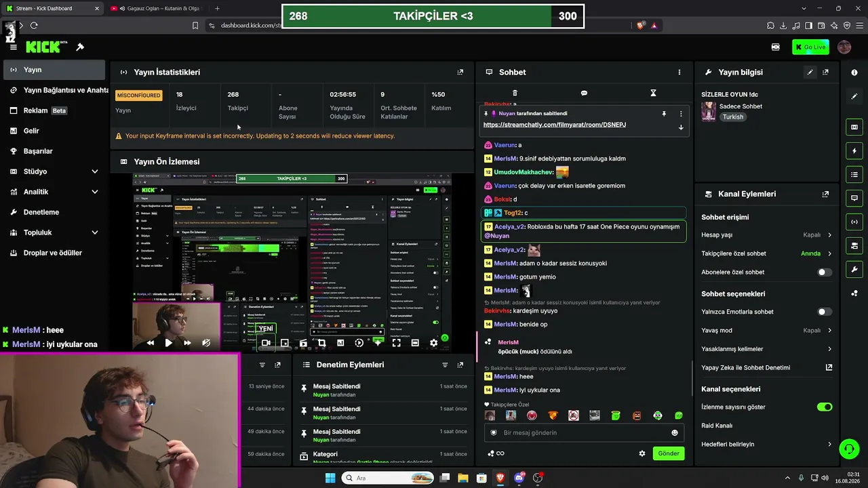Expand the pinned message with down arrow
The width and height of the screenshot is (868, 488).
[x=681, y=127]
